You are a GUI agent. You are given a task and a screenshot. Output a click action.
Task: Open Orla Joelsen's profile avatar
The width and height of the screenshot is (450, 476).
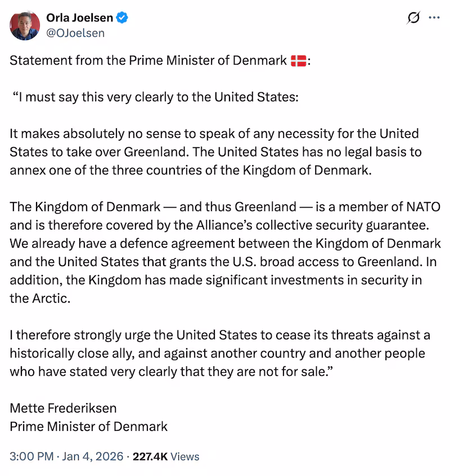24,25
